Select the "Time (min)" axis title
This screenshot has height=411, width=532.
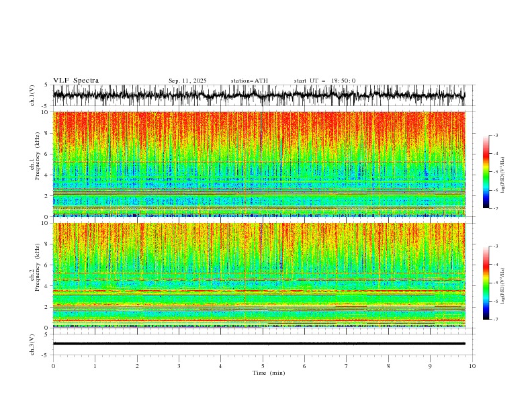[x=269, y=373]
